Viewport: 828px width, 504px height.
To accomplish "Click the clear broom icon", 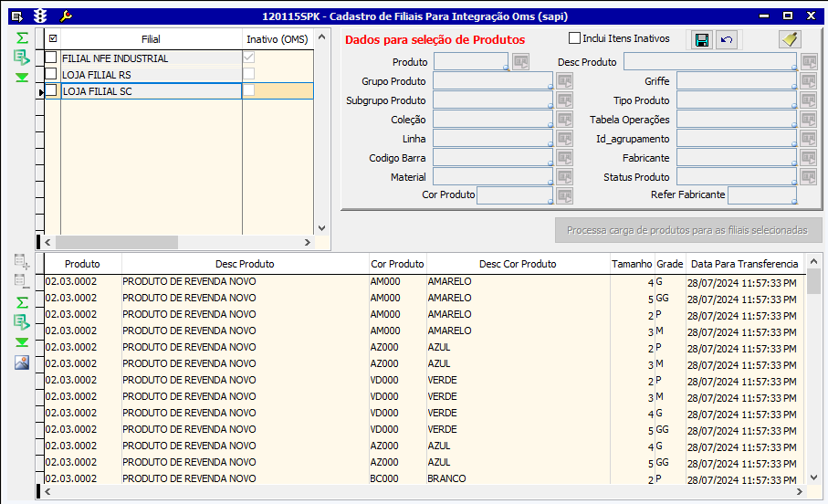I will click(790, 39).
